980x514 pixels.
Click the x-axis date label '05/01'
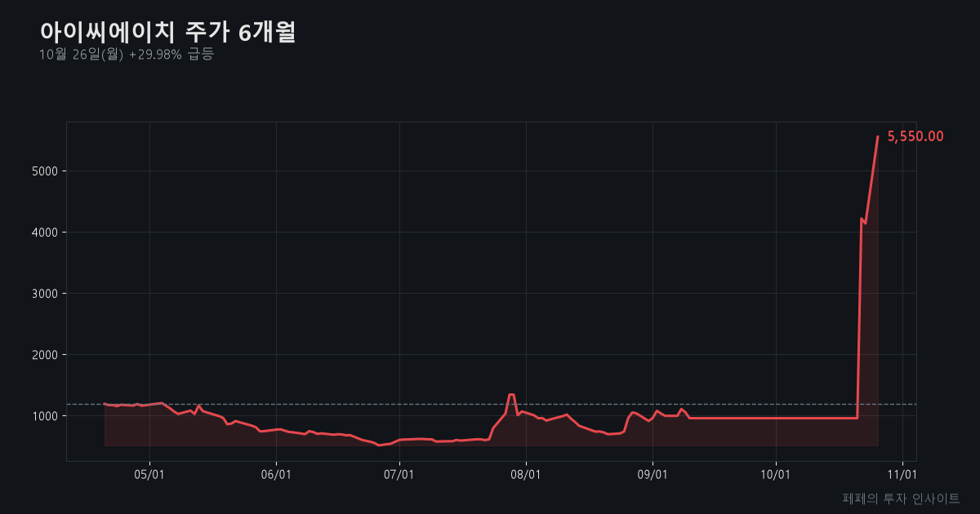click(x=149, y=473)
